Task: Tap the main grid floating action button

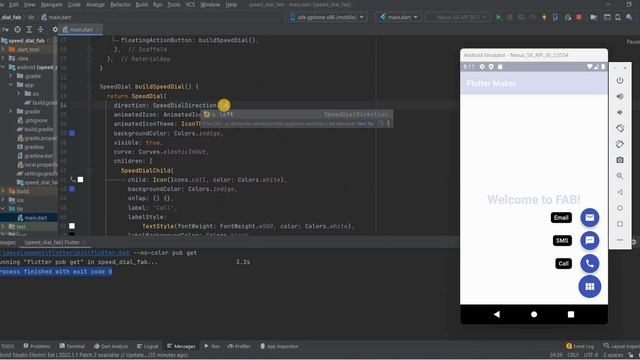Action: [x=589, y=286]
